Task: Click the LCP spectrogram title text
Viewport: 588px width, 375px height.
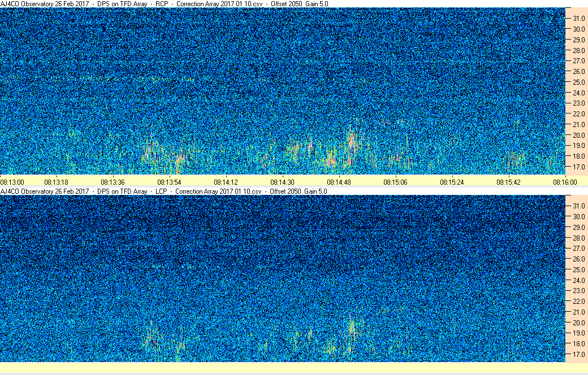Action: (164, 191)
